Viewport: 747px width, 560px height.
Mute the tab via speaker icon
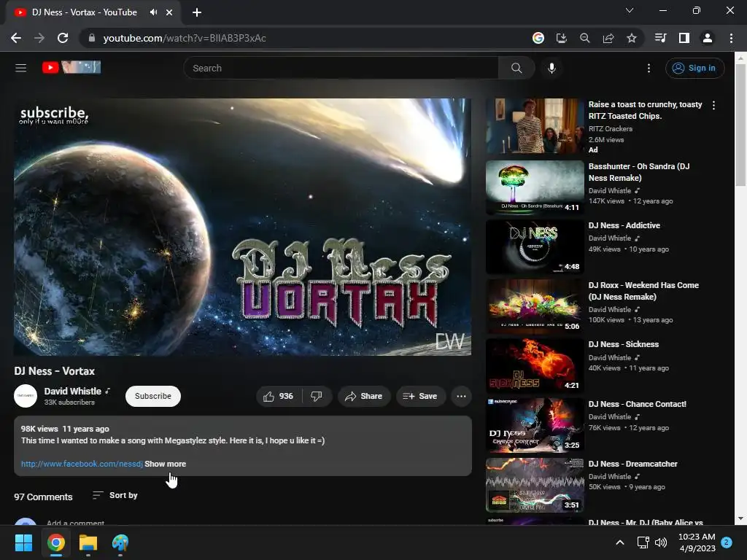[153, 12]
